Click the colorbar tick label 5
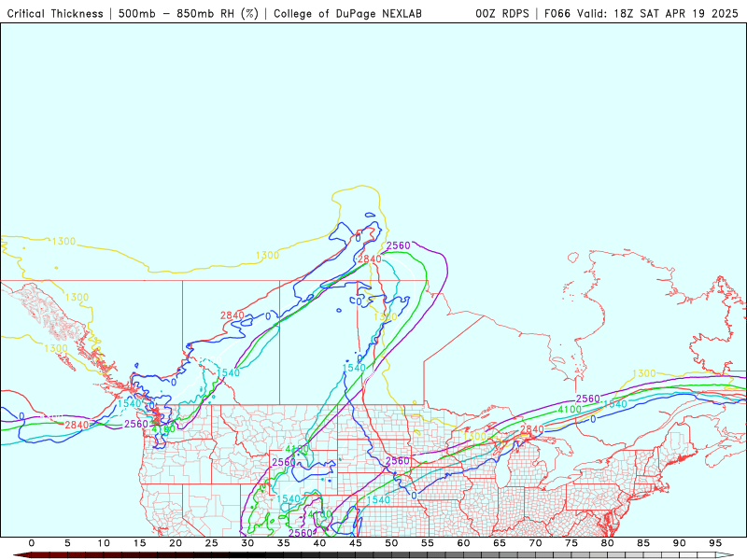747x560 pixels. click(x=67, y=543)
